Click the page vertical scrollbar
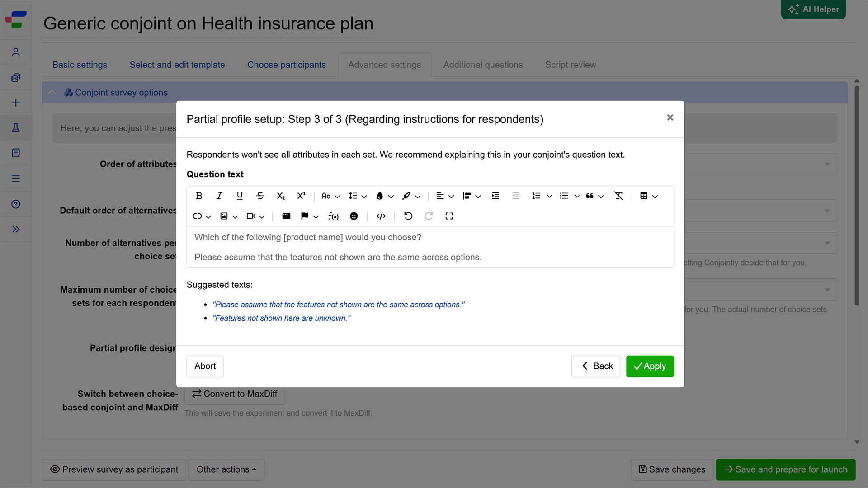Viewport: 868px width, 488px height. pyautogui.click(x=857, y=196)
